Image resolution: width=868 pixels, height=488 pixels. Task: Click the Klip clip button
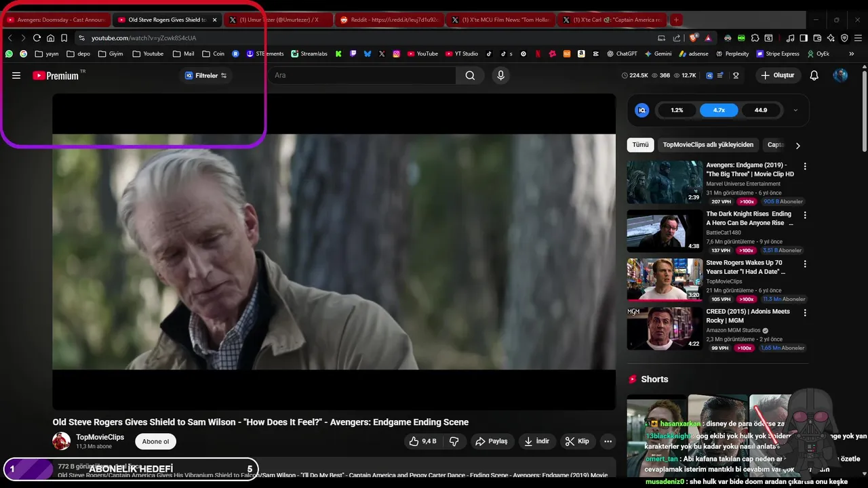[x=577, y=441]
